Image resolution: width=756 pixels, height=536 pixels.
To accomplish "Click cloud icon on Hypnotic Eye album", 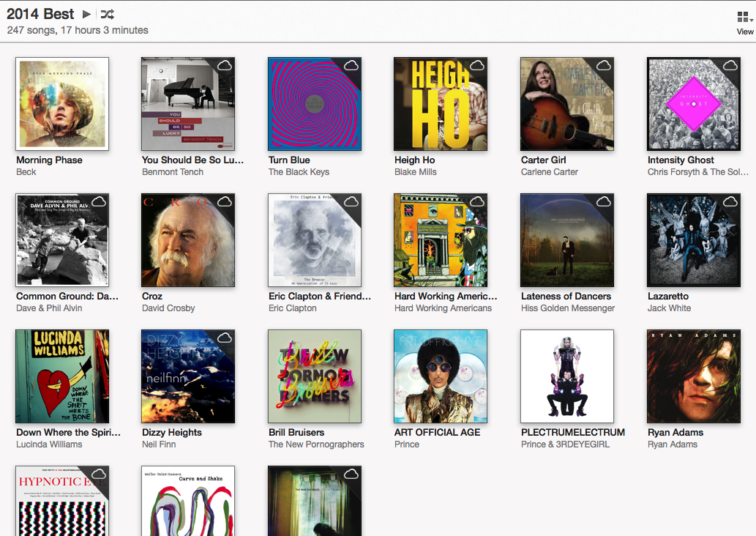I will [x=99, y=474].
